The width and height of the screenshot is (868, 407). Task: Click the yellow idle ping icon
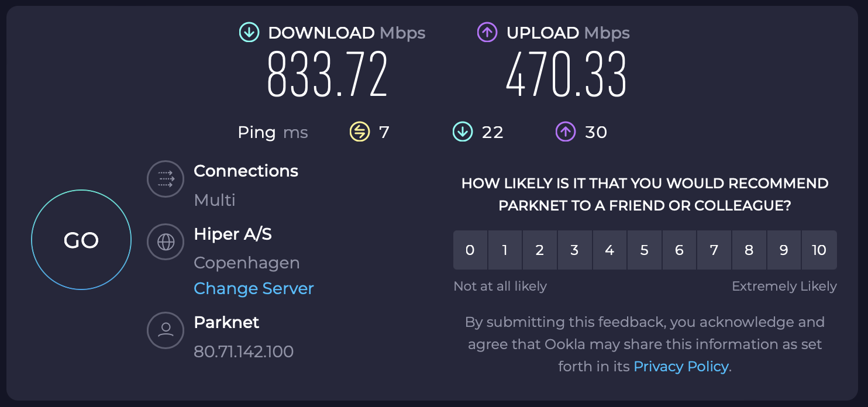[360, 132]
